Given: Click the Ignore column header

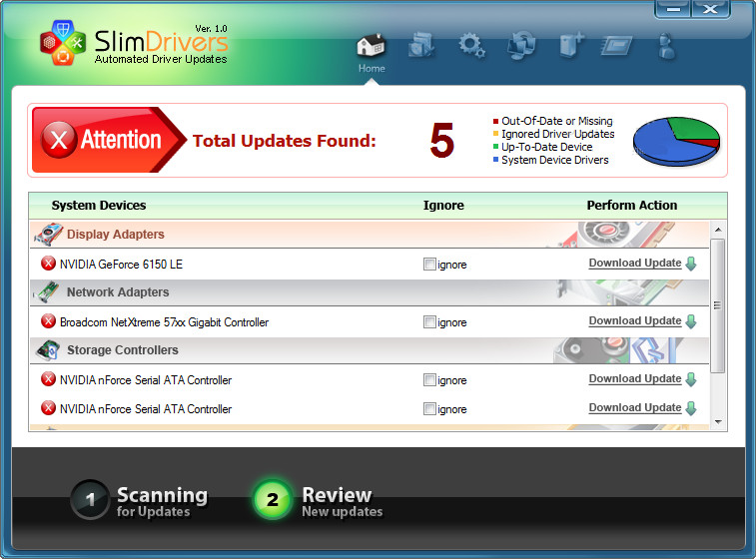Looking at the screenshot, I should (443, 206).
